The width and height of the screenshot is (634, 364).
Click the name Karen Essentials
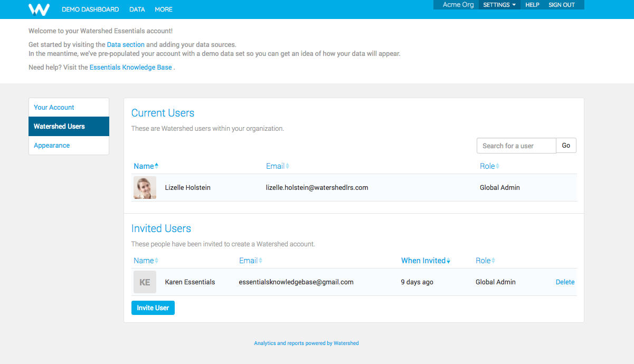pyautogui.click(x=190, y=282)
